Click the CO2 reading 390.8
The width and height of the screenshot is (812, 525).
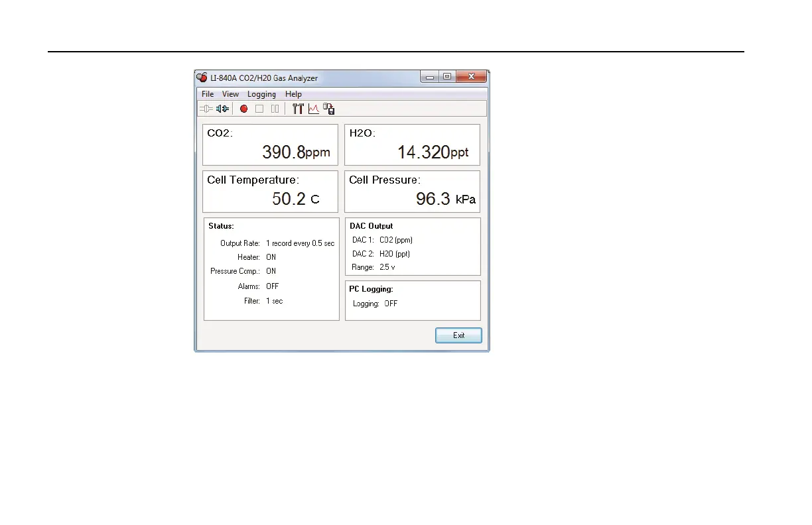pos(283,152)
